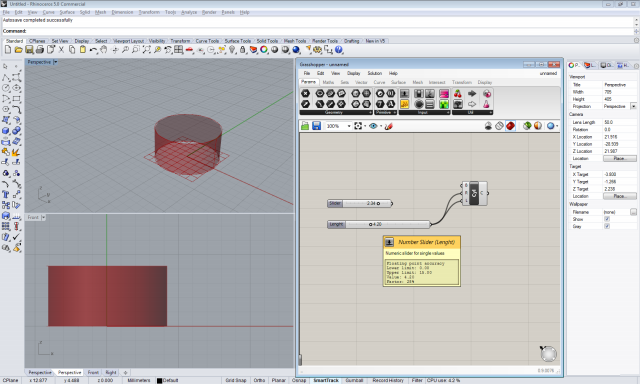Toggle the Wallpaper Gray checkbox
This screenshot has width=640, height=384.
point(607,226)
